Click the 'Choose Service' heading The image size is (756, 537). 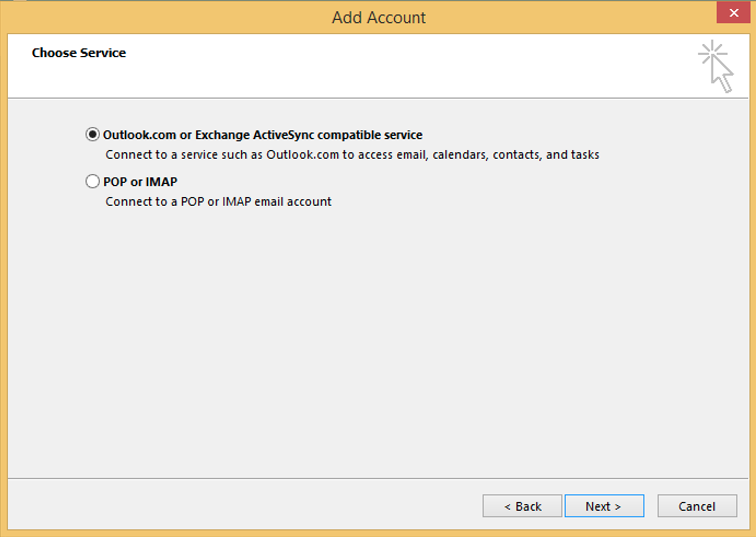tap(79, 53)
